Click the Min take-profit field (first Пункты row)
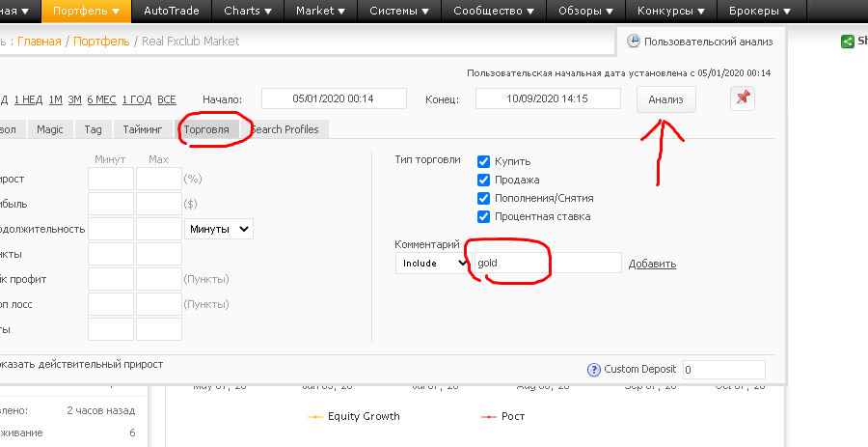Viewport: 868px width, 447px height. click(111, 279)
